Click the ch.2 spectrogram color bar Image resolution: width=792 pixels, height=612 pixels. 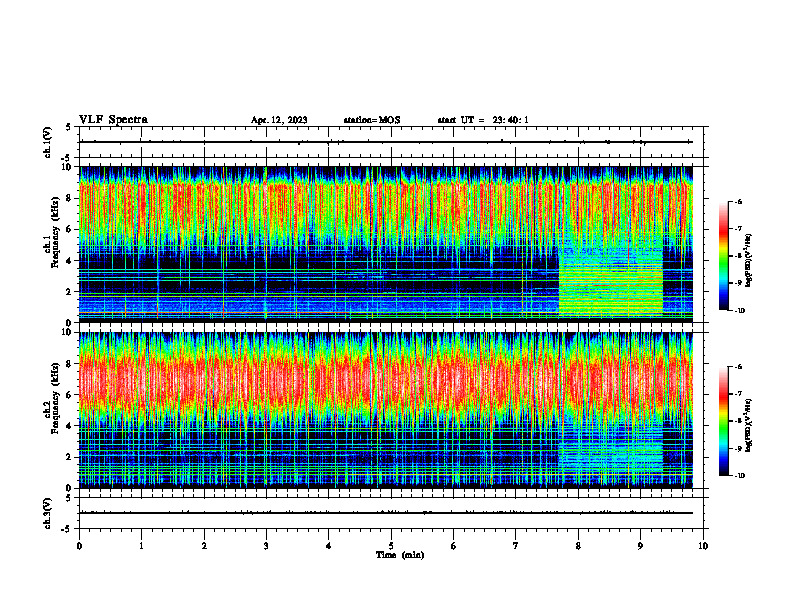(723, 421)
